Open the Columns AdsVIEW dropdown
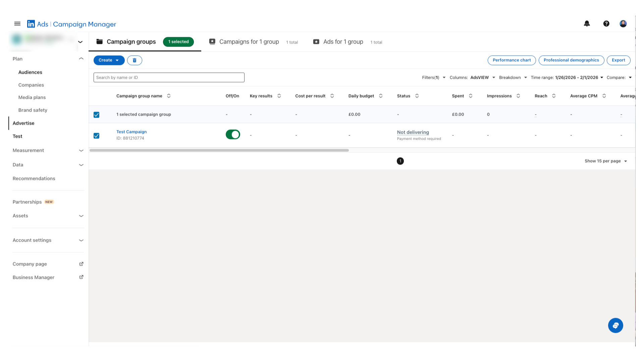The image size is (644, 362). 472,77
